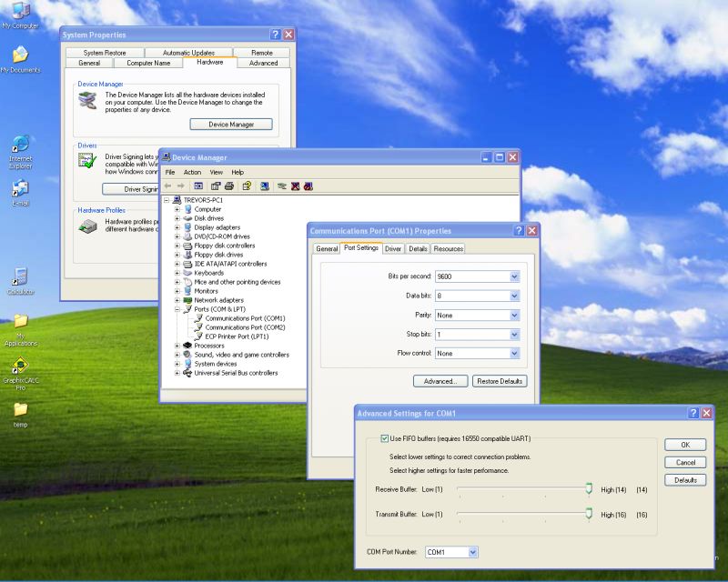Click the Disable device toolbar icon
The width and height of the screenshot is (728, 582).
click(x=308, y=186)
